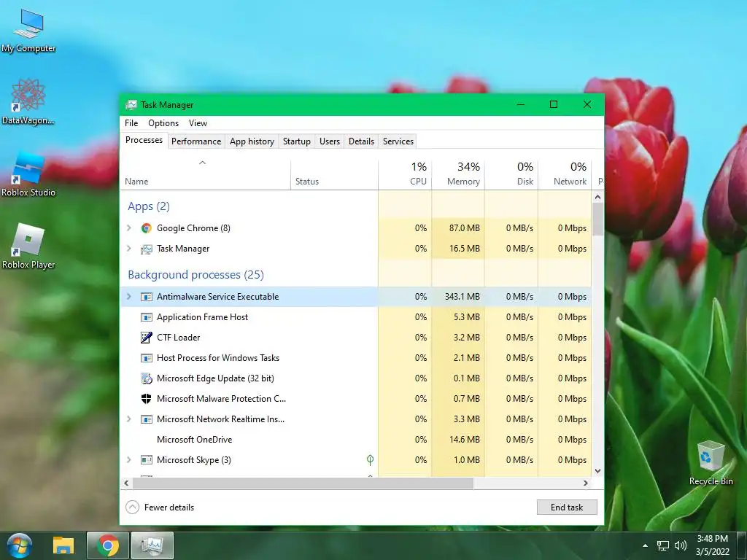
Task: Expand Microsoft Network Realtime Inspection row
Action: tap(128, 419)
